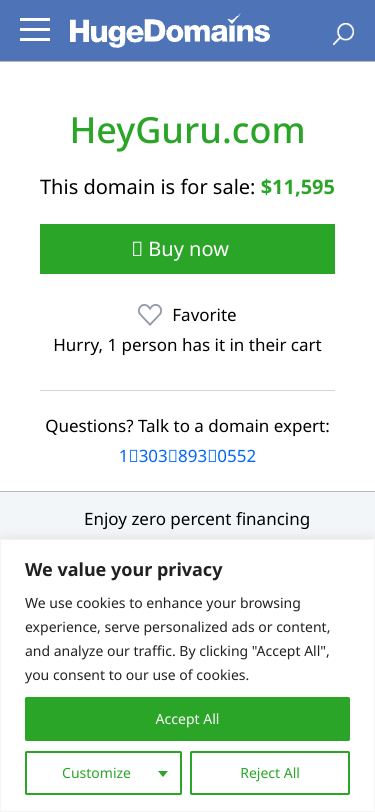
Task: Accept all cookies
Action: (188, 719)
